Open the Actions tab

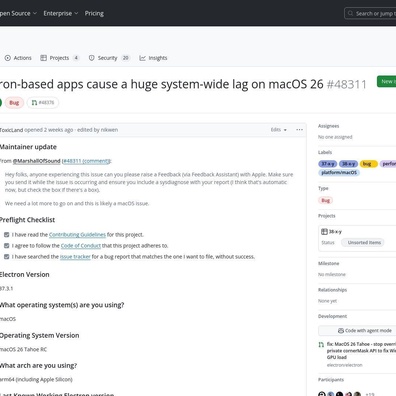point(18,58)
